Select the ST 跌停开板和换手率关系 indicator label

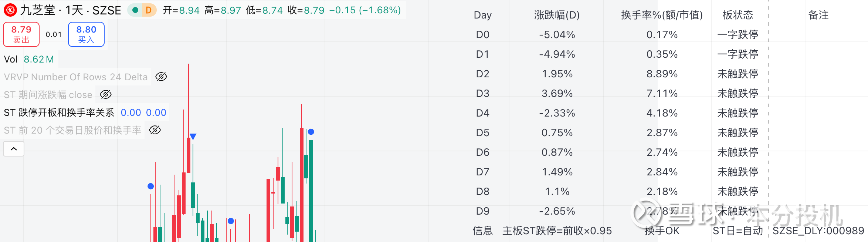(x=59, y=112)
